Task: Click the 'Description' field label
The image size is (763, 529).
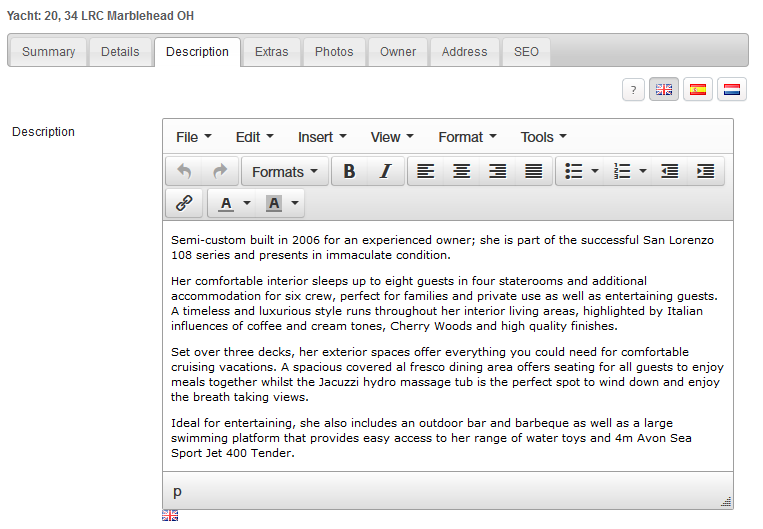Action: pyautogui.click(x=43, y=132)
